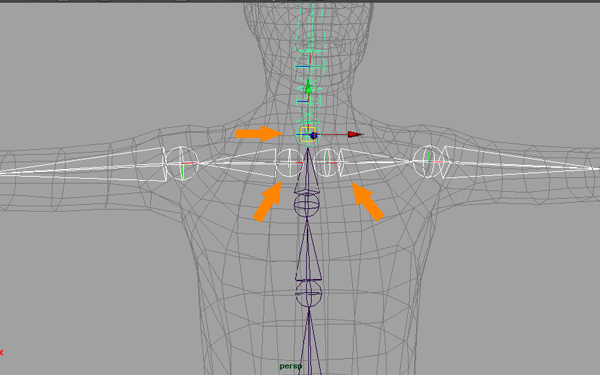
Task: Click the red X-axis arrow of move manipulator
Action: 355,134
